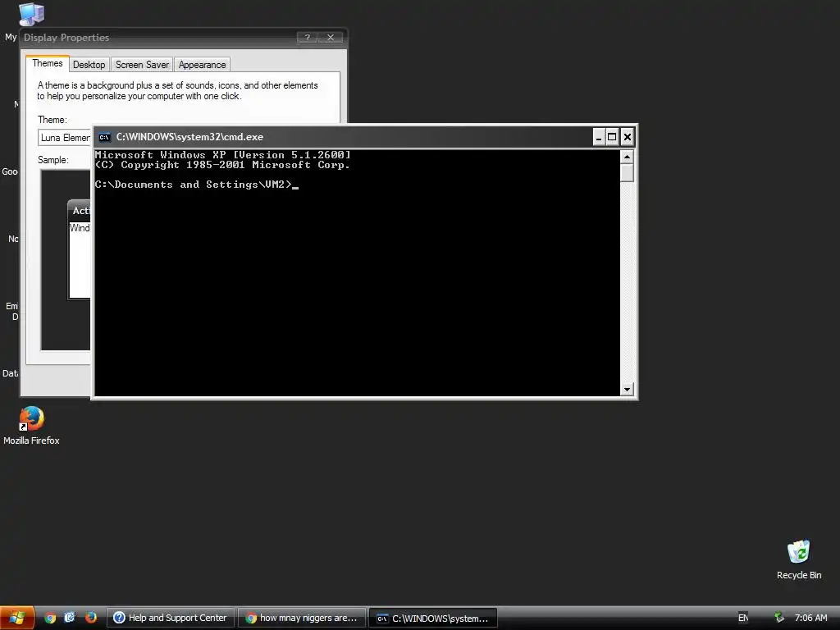Image resolution: width=840 pixels, height=630 pixels.
Task: Click the theme sample preview area
Action: pyautogui.click(x=66, y=260)
